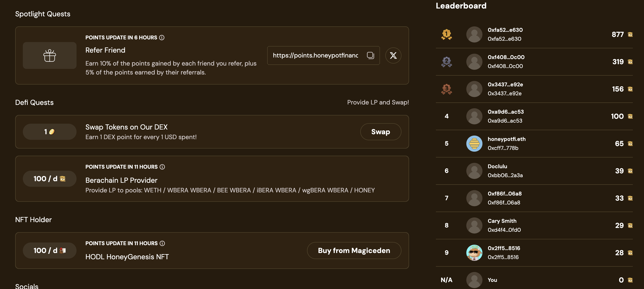Viewport: 644px width, 289px height.
Task: Click the 1 DEX point reward badge
Action: pos(49,132)
